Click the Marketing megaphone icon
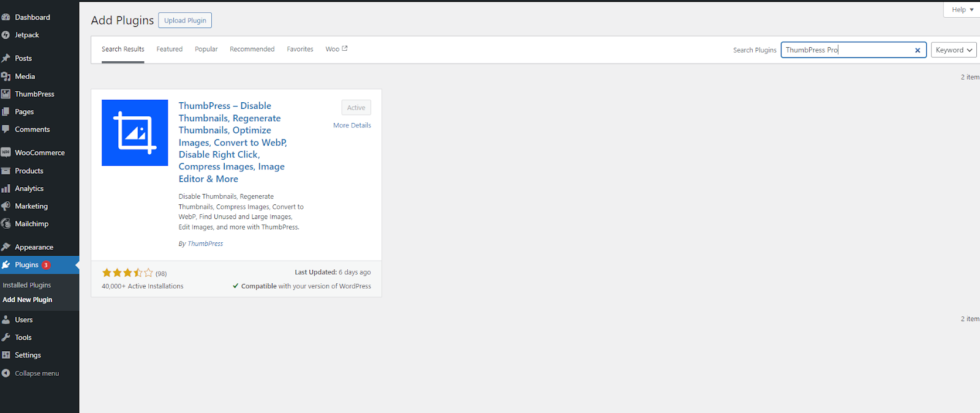This screenshot has height=413, width=980. coord(6,206)
